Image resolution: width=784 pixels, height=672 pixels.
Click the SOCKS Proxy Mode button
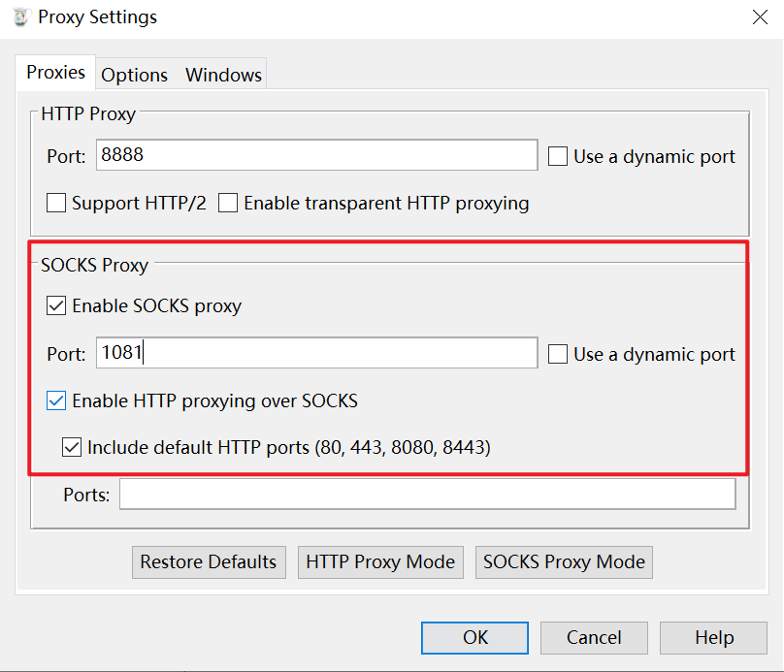click(564, 561)
